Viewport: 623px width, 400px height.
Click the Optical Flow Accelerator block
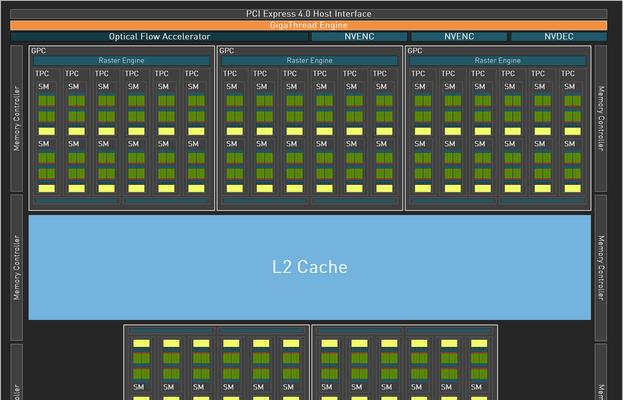159,37
